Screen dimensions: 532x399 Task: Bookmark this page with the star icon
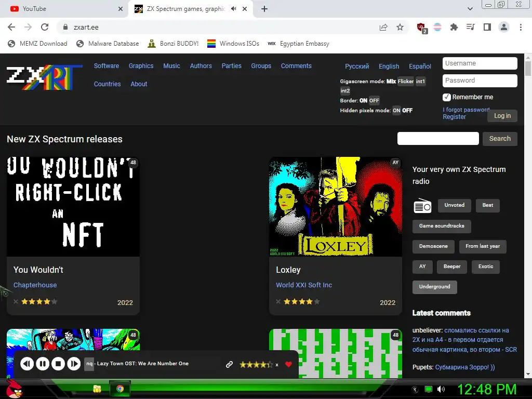[400, 27]
